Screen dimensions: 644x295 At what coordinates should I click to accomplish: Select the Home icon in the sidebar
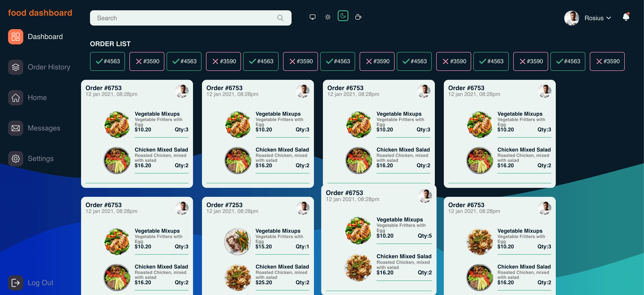(x=15, y=98)
